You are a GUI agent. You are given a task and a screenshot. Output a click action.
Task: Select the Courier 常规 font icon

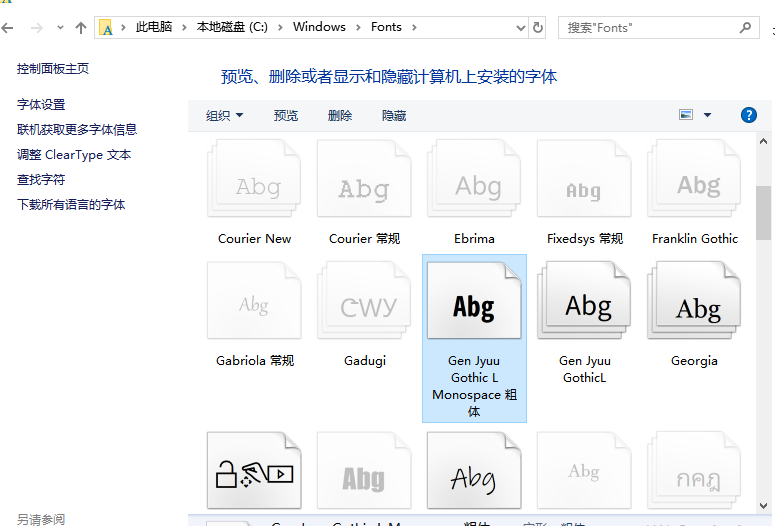364,178
